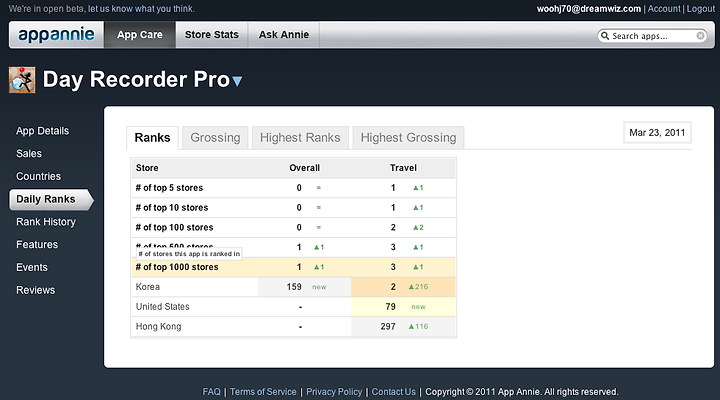The height and width of the screenshot is (400, 720).
Task: Click the Travel column header
Action: point(403,168)
